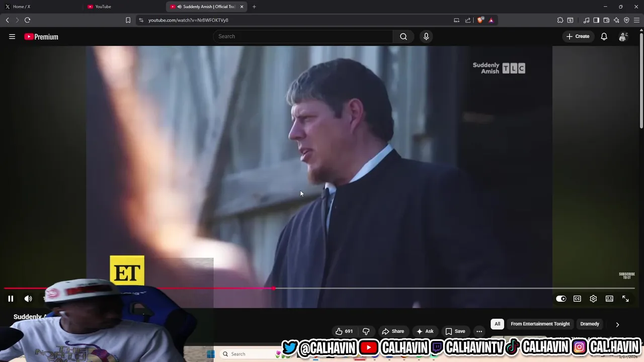Like the video with 691 likes
644x362 pixels.
[x=344, y=331]
